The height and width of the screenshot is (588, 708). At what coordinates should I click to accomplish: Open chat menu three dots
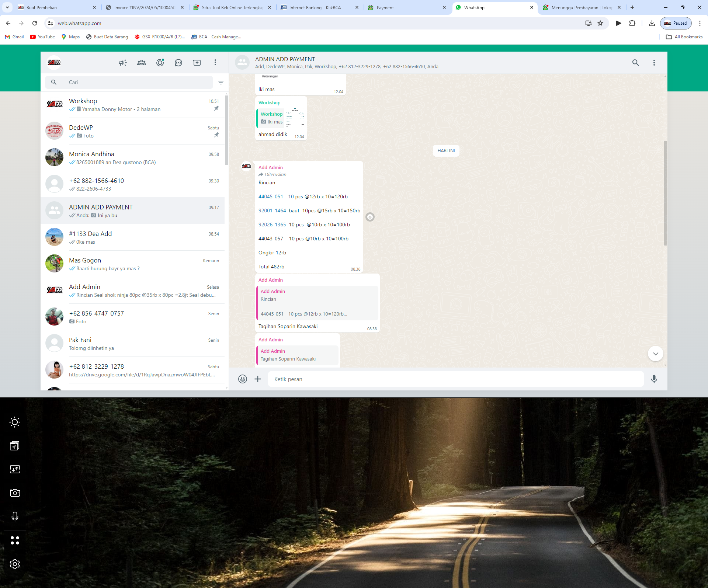(654, 63)
